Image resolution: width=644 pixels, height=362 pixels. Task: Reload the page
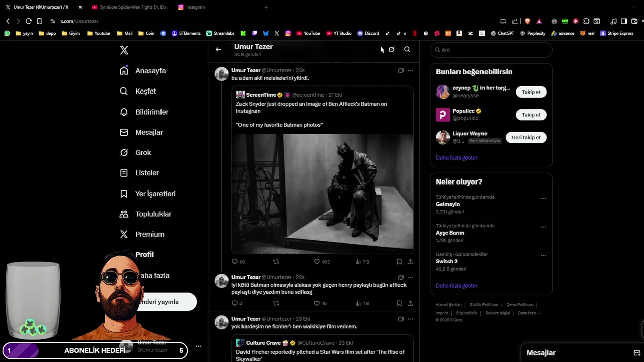[29, 21]
